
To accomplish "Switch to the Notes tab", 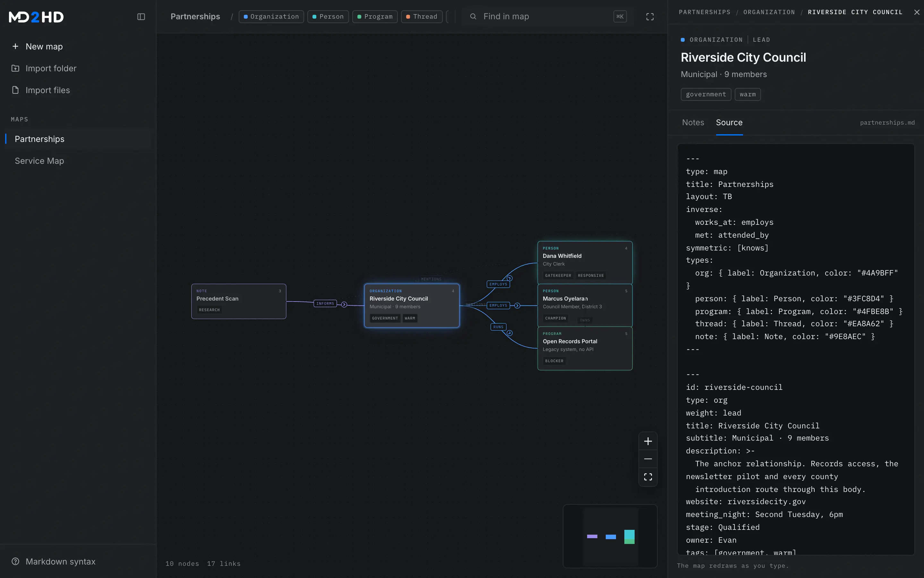I will (693, 122).
